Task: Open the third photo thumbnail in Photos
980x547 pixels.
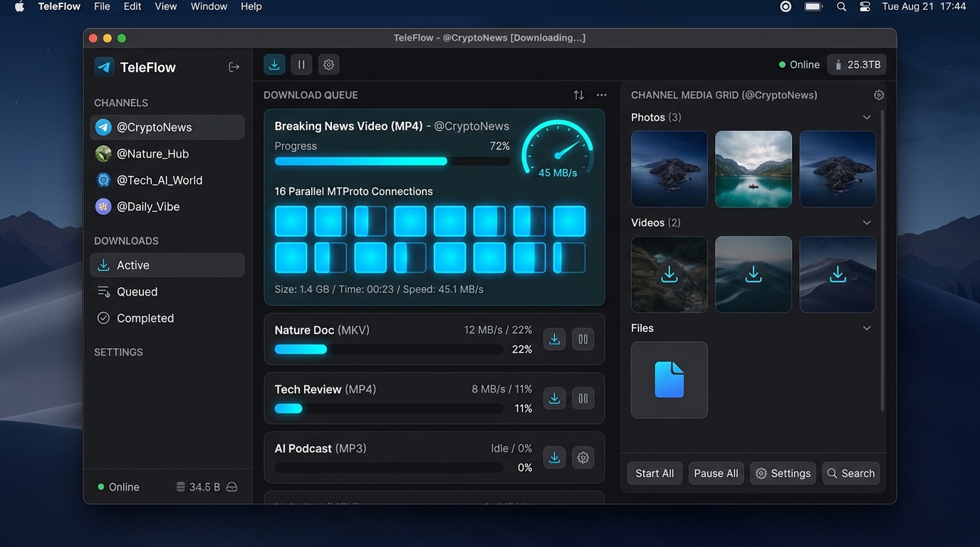Action: pyautogui.click(x=838, y=170)
